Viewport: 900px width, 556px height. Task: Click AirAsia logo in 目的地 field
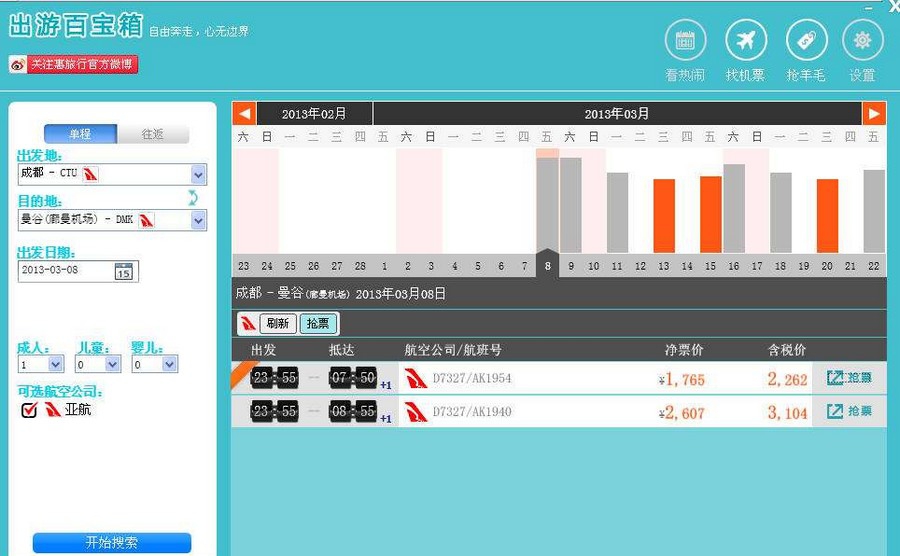[146, 220]
